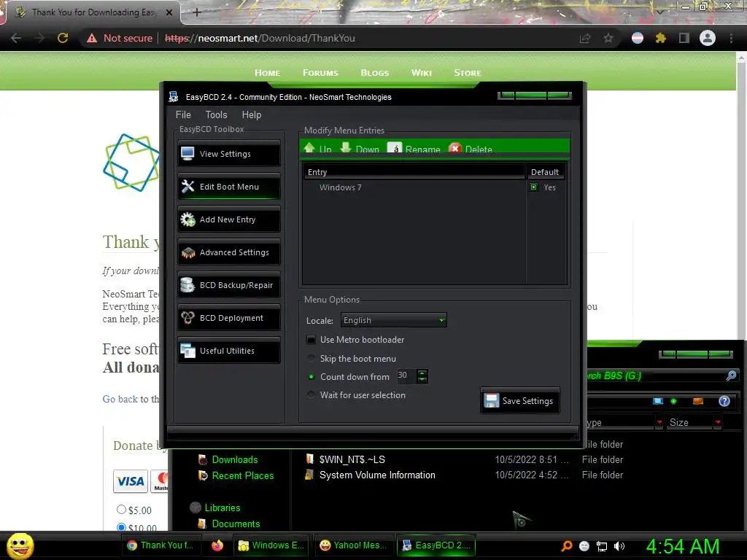The height and width of the screenshot is (560, 747).
Task: Select System Volume Information folder
Action: tap(377, 475)
